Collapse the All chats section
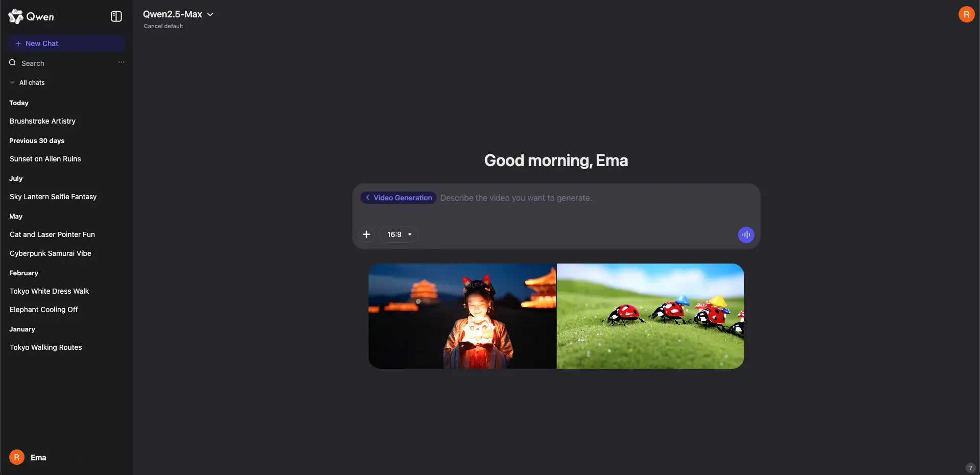 coord(27,83)
